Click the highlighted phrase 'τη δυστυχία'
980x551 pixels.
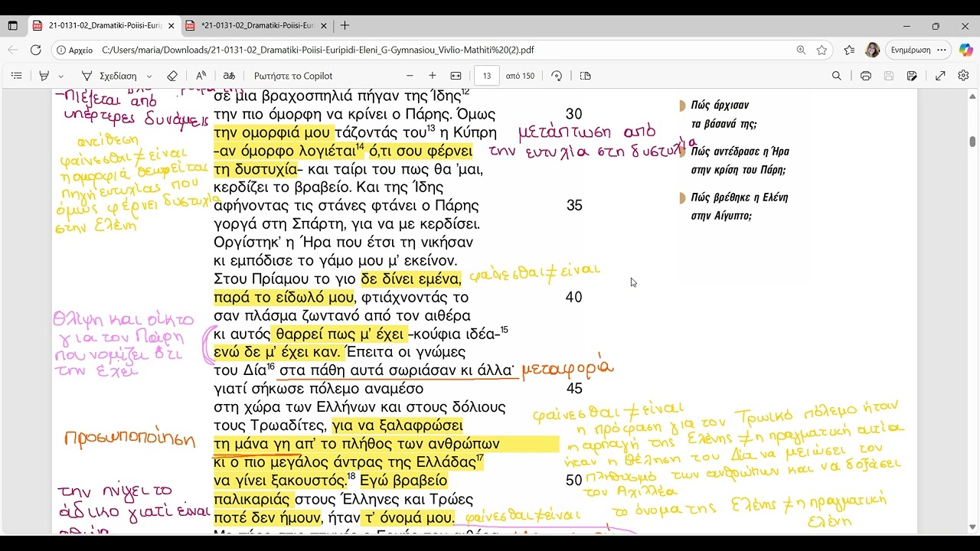[254, 169]
